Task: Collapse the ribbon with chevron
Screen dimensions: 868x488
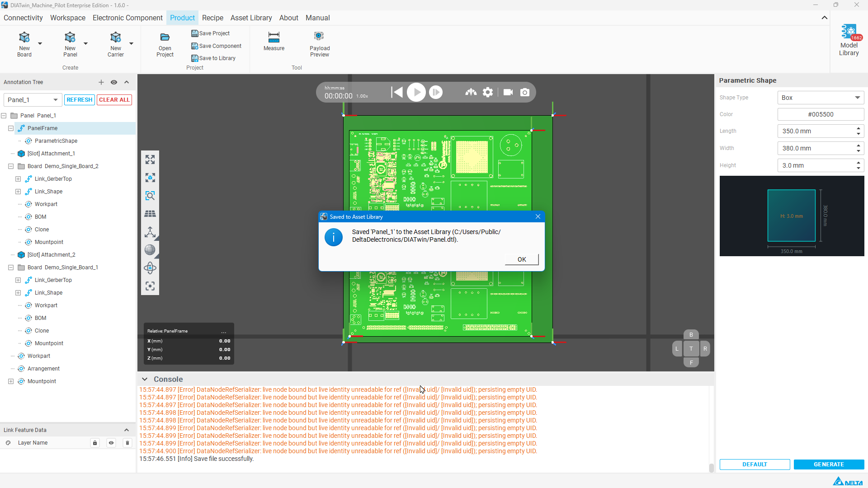Action: click(825, 18)
